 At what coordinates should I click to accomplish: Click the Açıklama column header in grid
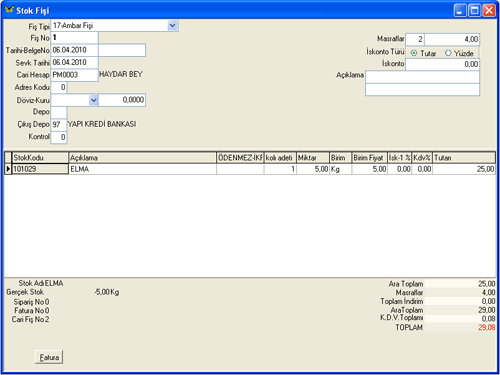142,158
